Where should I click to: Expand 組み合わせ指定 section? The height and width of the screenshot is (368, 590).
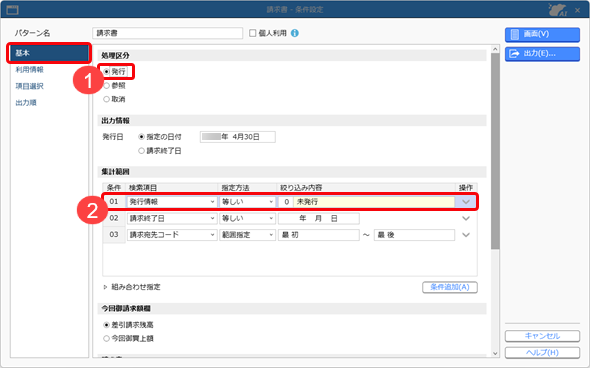pos(105,287)
